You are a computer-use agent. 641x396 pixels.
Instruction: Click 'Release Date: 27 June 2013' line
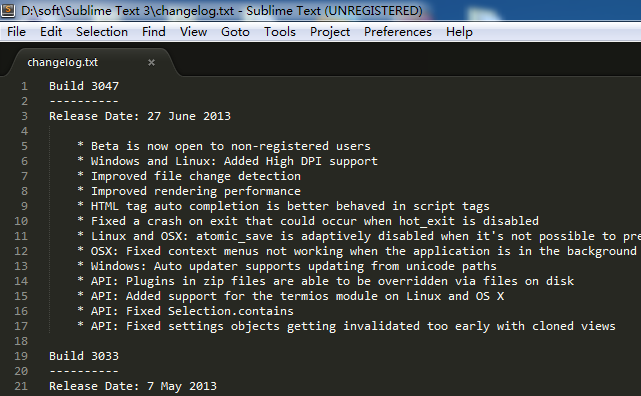tap(140, 116)
